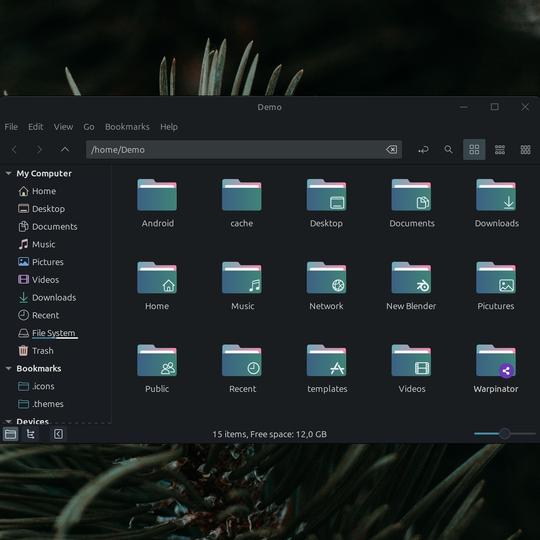Select the Desktop folder icon in the grid
The image size is (540, 540).
point(326,195)
